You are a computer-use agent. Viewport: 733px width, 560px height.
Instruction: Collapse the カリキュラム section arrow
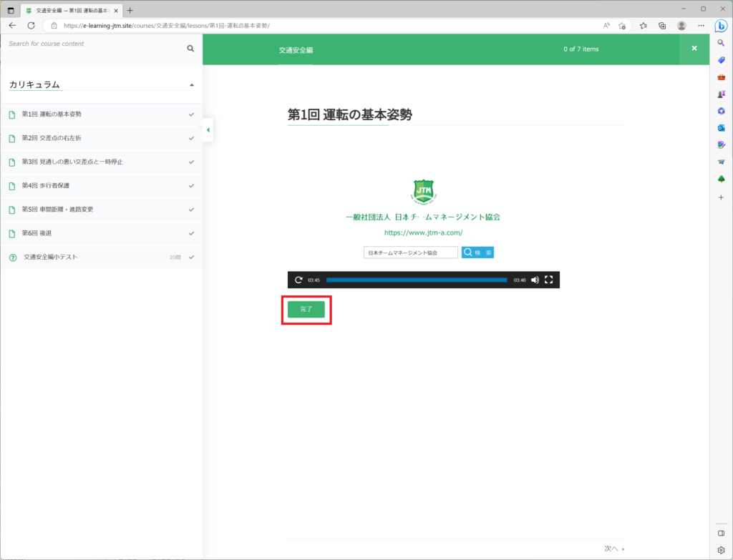click(x=191, y=85)
